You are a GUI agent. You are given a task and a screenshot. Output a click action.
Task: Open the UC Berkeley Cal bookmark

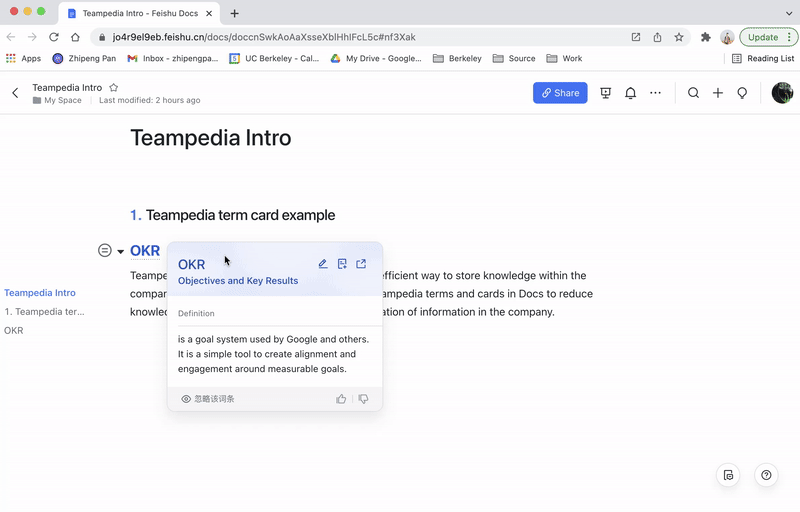tap(274, 59)
